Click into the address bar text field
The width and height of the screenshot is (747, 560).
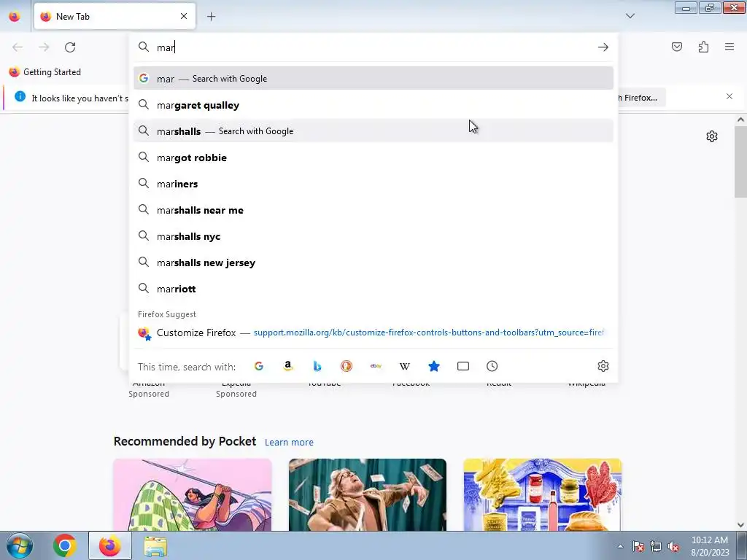374,47
